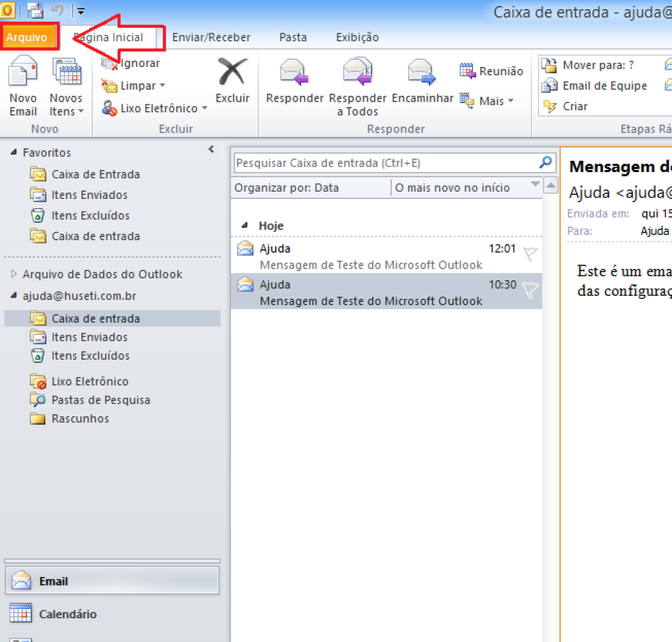
Task: Collapse the Favoritos group
Action: pos(14,152)
